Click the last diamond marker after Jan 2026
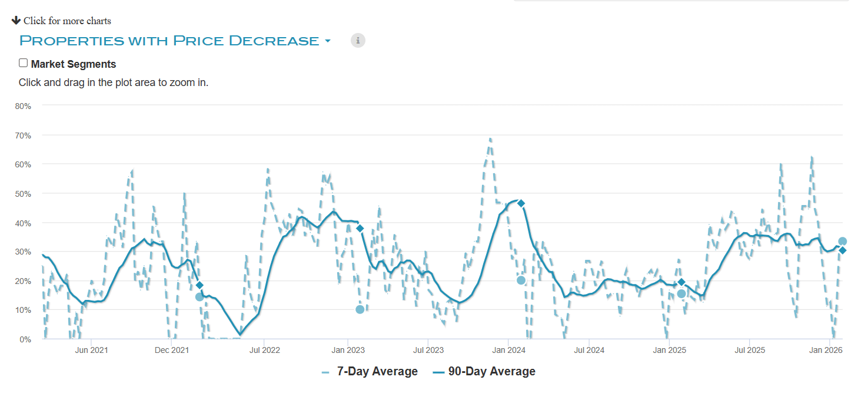868x393 pixels. 843,250
